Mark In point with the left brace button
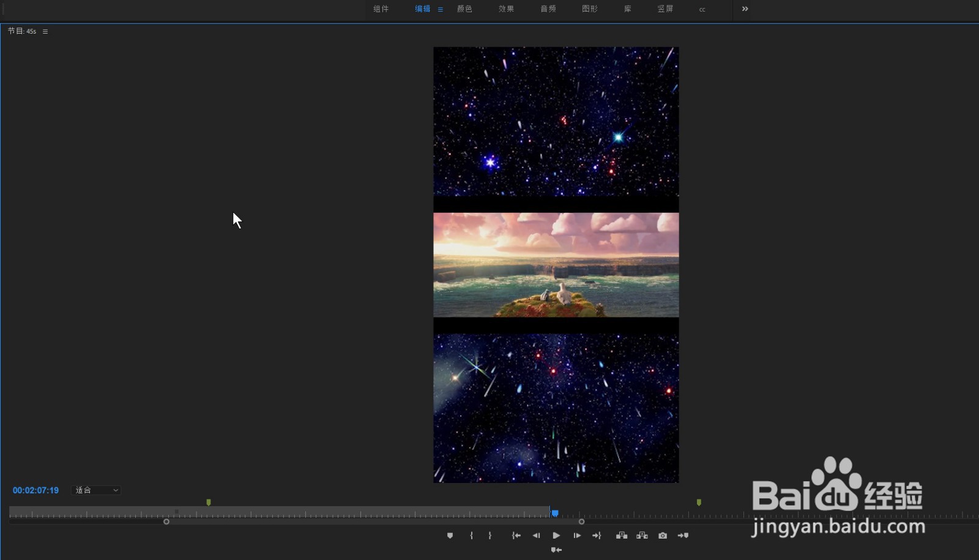The height and width of the screenshot is (560, 979). click(x=471, y=536)
